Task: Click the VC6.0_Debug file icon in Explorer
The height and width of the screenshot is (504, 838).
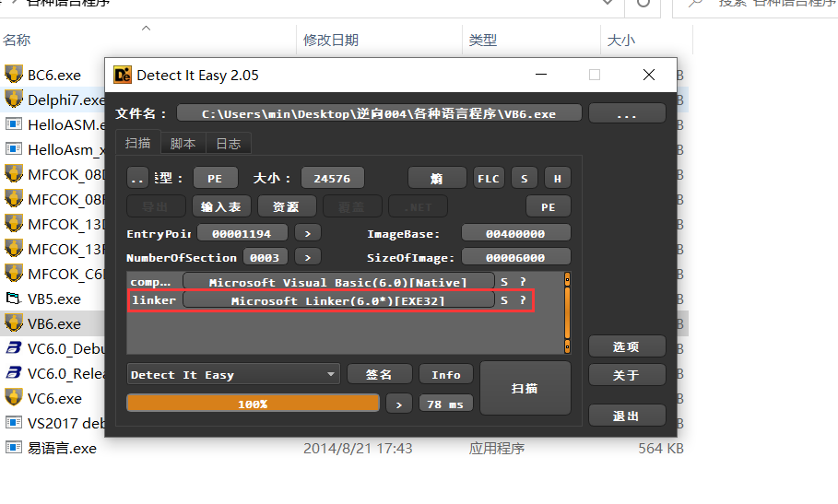Action: coord(13,348)
